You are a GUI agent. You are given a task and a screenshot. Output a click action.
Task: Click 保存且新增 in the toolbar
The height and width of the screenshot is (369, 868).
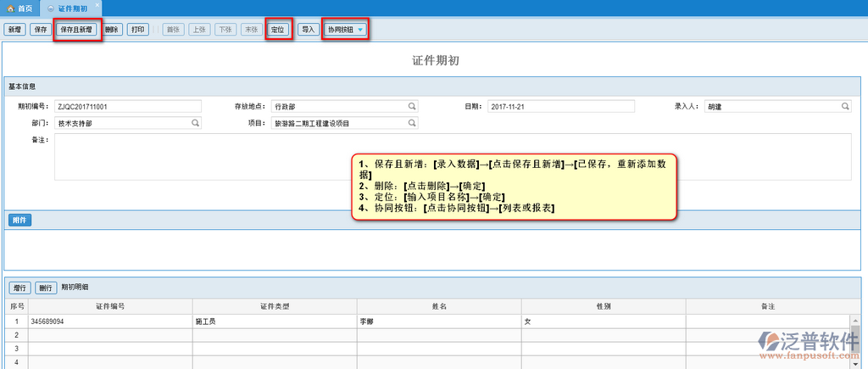click(77, 30)
